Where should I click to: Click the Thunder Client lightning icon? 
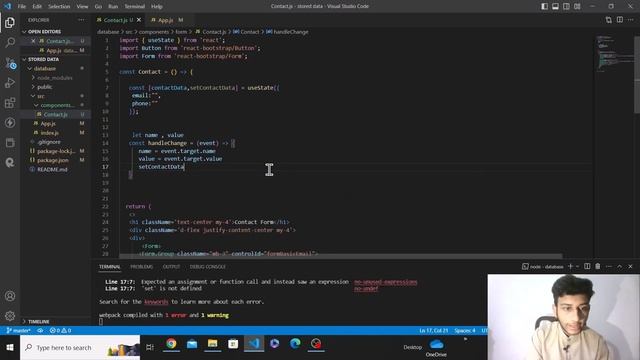(x=10, y=122)
